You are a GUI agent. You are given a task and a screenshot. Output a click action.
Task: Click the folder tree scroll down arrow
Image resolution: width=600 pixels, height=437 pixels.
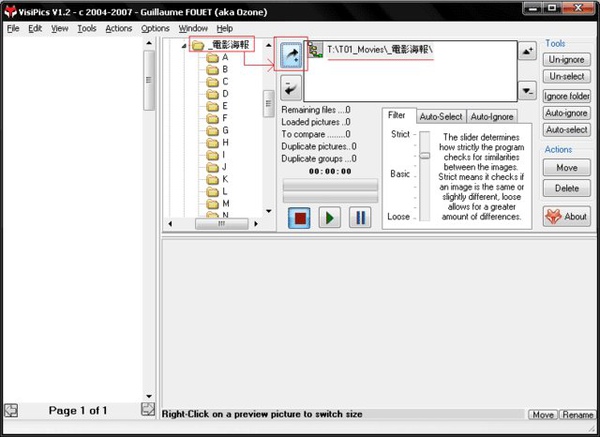pos(269,211)
